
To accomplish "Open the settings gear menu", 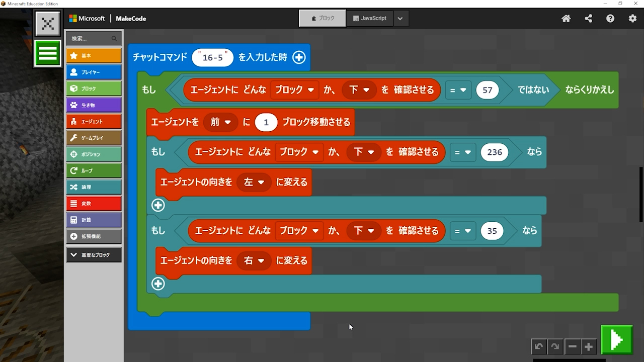I will tap(632, 19).
